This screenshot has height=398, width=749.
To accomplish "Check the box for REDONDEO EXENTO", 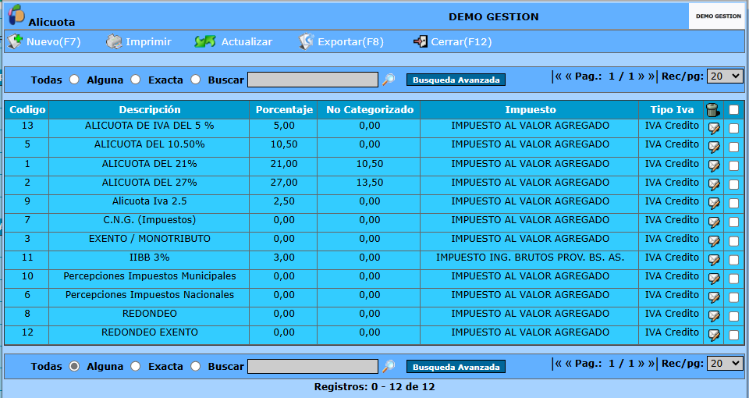I will coord(734,335).
